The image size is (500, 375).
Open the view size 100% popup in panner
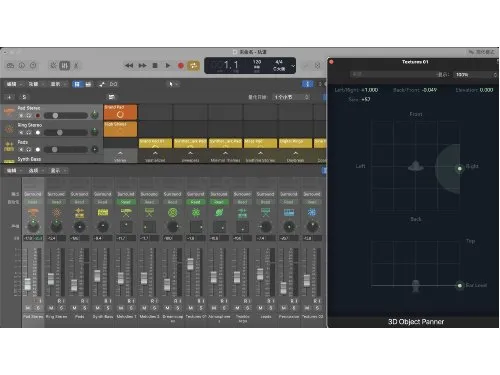point(476,75)
